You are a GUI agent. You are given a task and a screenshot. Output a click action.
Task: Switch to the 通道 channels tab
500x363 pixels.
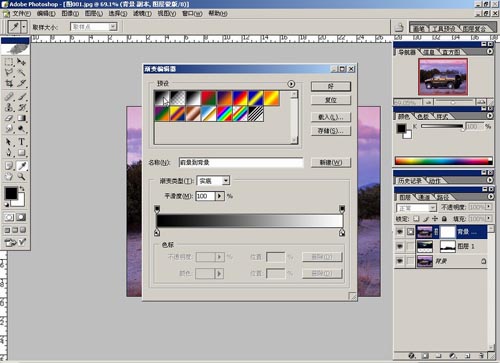(424, 198)
